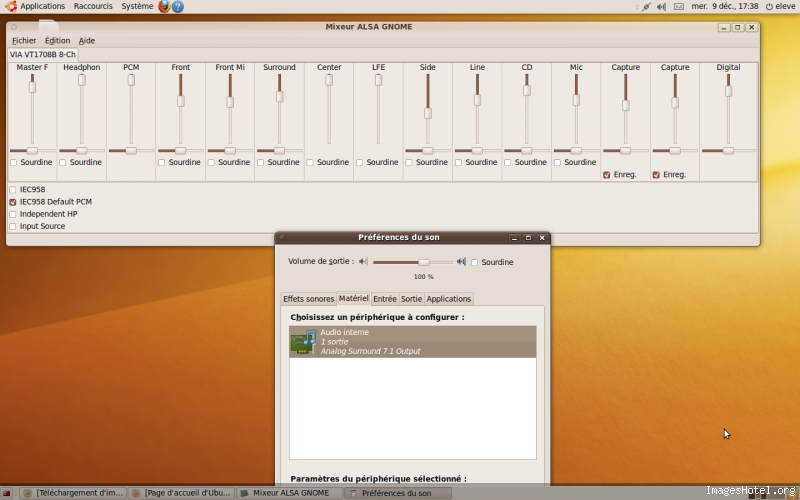Click the show desktop icon in bottom panel
The width and height of the screenshot is (800, 500).
point(7,493)
